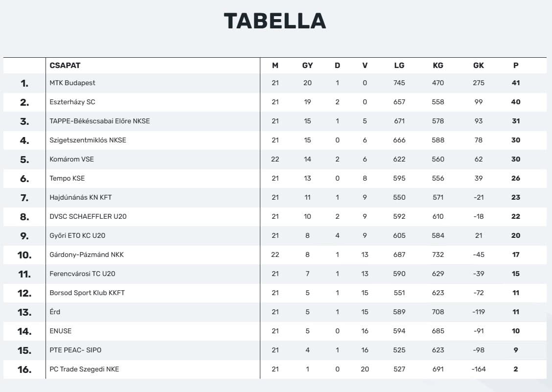552x392 pixels.
Task: Click the CSAPAT column header
Action: [x=65, y=65]
